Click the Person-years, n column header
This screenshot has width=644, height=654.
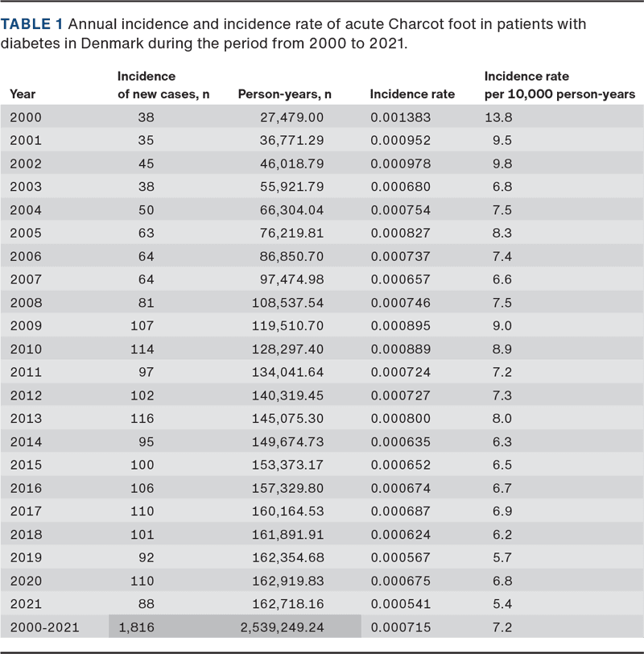[285, 94]
